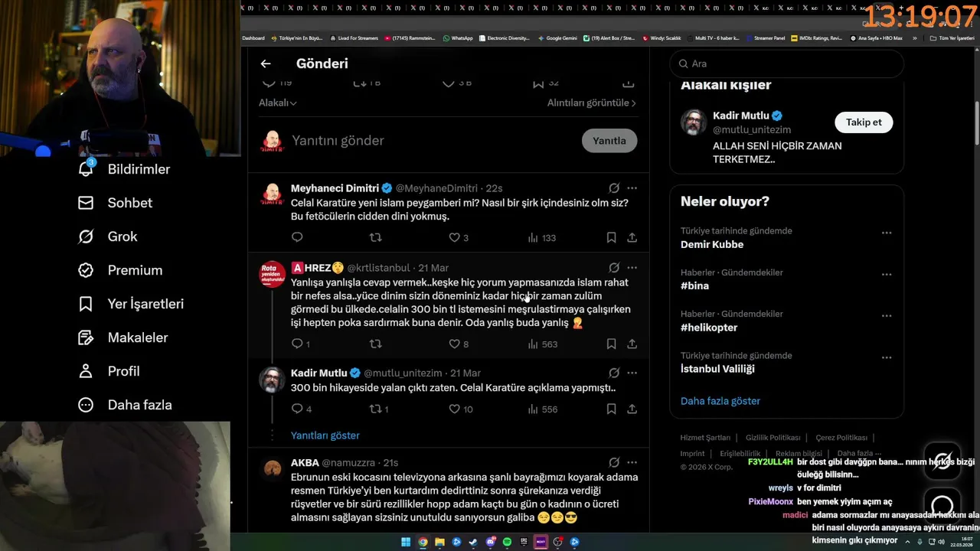The width and height of the screenshot is (980, 551).
Task: Ask Grok about Meyhaneci Dimitri's tweet
Action: point(614,188)
